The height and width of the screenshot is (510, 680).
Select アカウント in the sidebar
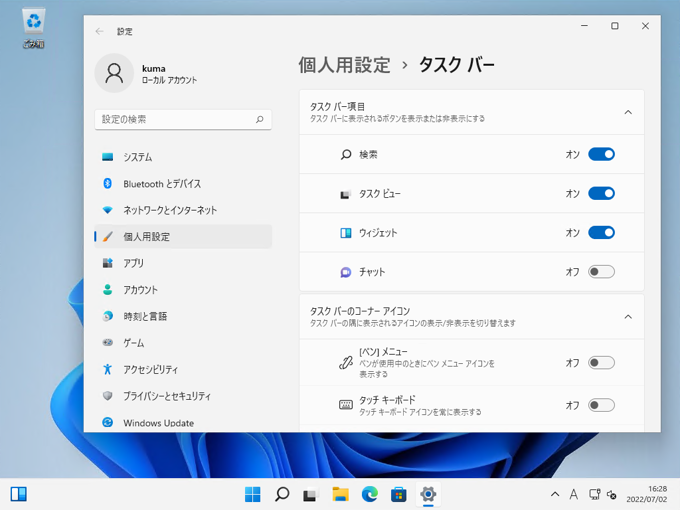pos(183,290)
